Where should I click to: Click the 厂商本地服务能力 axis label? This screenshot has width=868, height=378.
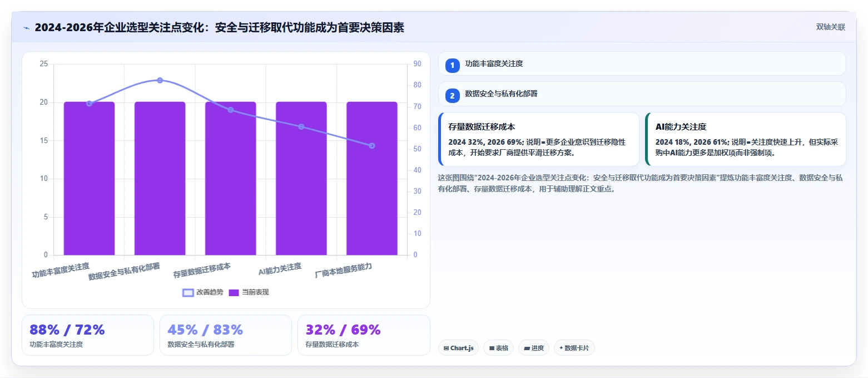[x=343, y=271]
